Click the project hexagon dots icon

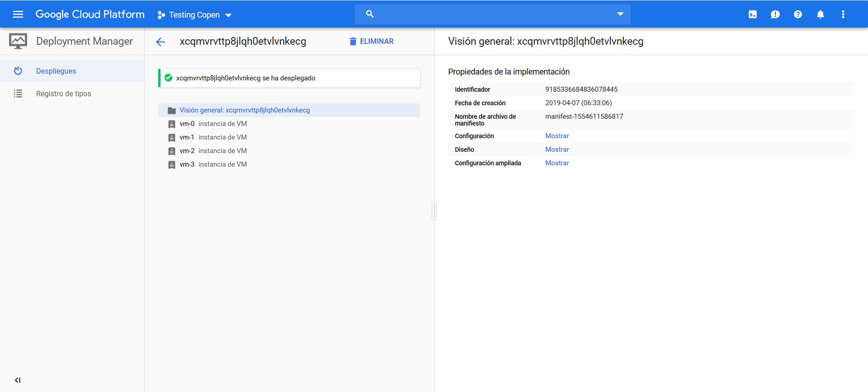pos(161,15)
